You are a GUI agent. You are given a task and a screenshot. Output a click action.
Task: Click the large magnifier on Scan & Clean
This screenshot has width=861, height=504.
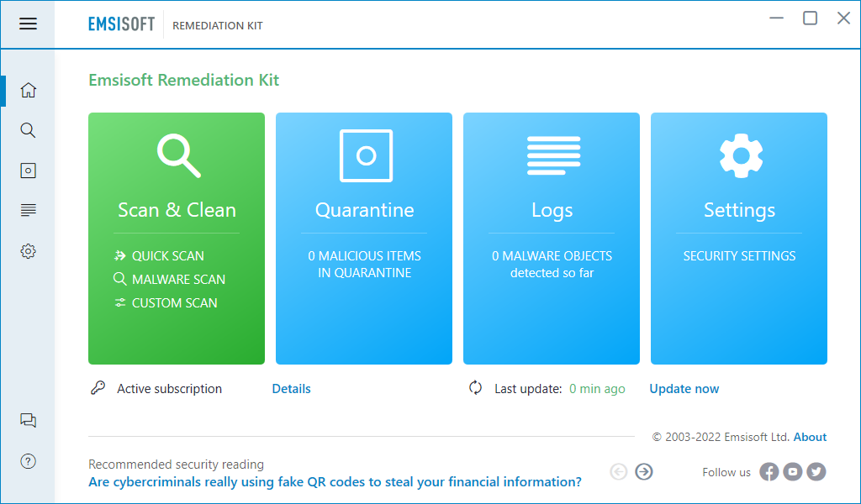tap(178, 155)
